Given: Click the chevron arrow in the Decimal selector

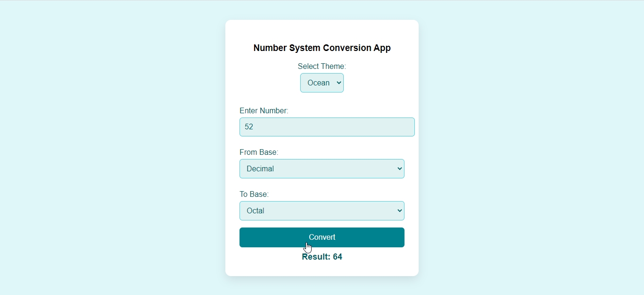Looking at the screenshot, I should (400, 169).
